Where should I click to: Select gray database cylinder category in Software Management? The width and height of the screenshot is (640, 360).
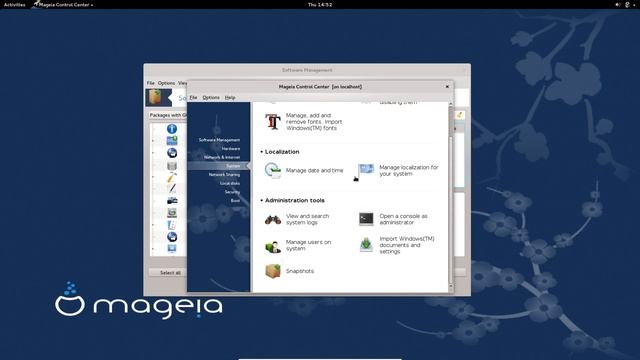[x=172, y=165]
